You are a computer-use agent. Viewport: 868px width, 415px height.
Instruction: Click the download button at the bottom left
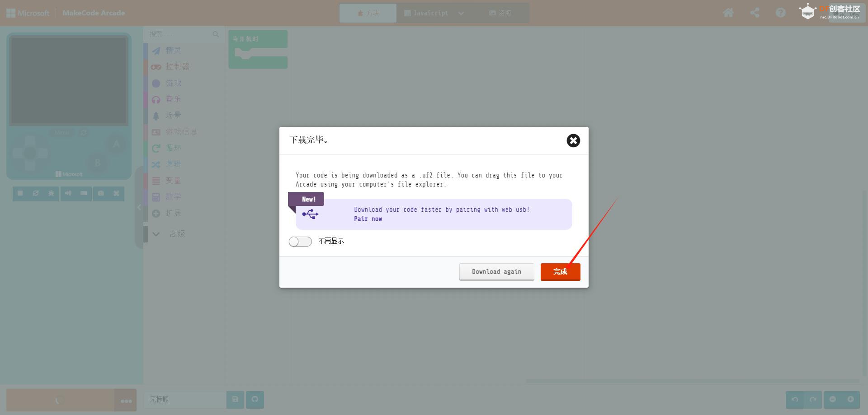pyautogui.click(x=60, y=400)
